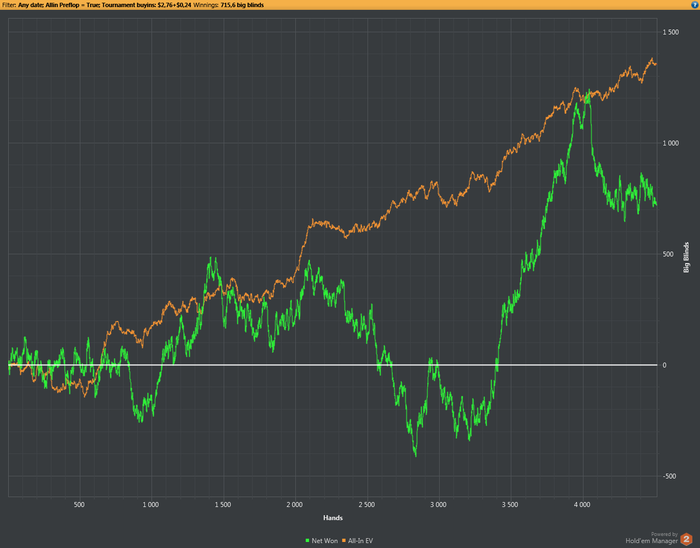Click the 0 label on the y-axis
Viewport: 700px width, 548px height.
[664, 365]
